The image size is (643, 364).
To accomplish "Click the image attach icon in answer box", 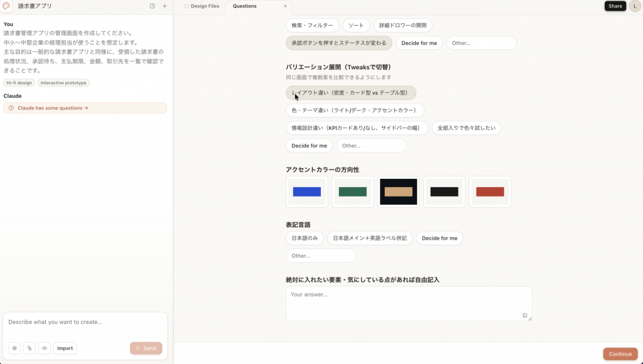I will [524, 315].
